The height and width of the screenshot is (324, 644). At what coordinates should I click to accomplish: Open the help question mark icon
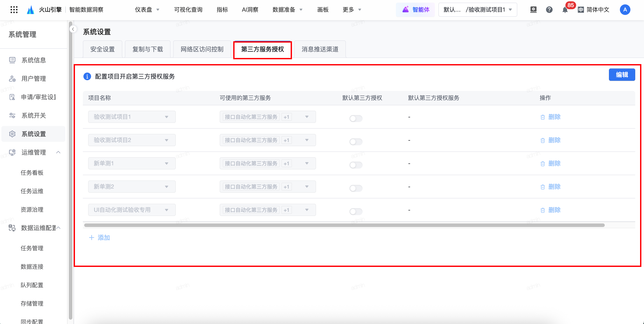pos(549,10)
